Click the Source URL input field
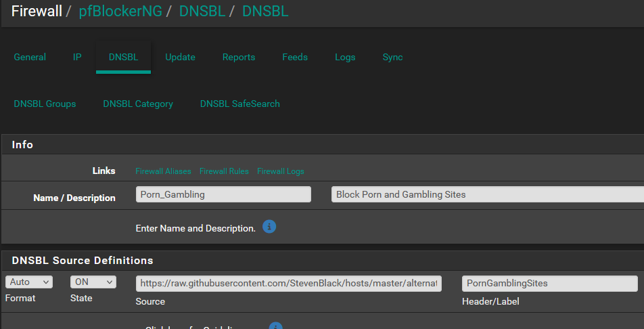The height and width of the screenshot is (329, 644). (x=289, y=283)
